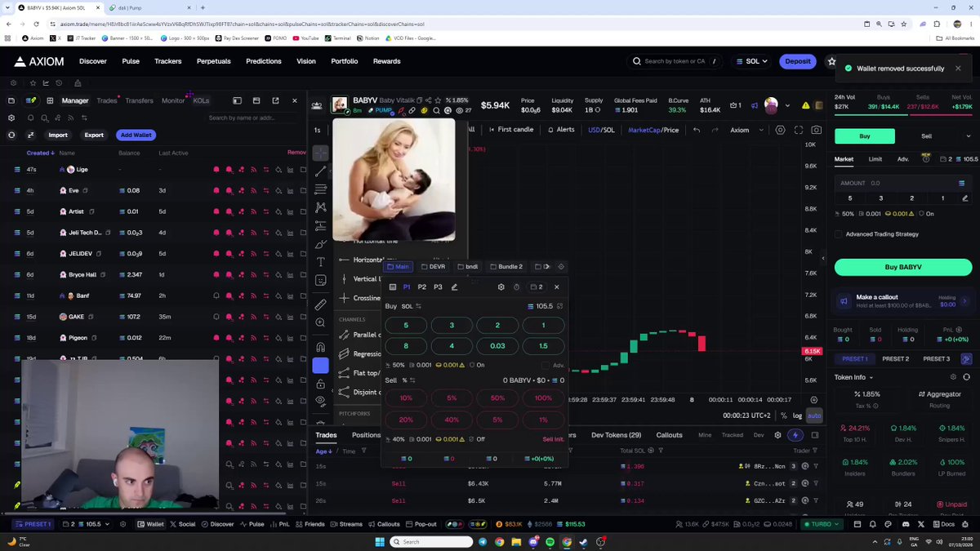Choose the ruler measure tool
Viewport: 980px width, 551px height.
(x=321, y=304)
